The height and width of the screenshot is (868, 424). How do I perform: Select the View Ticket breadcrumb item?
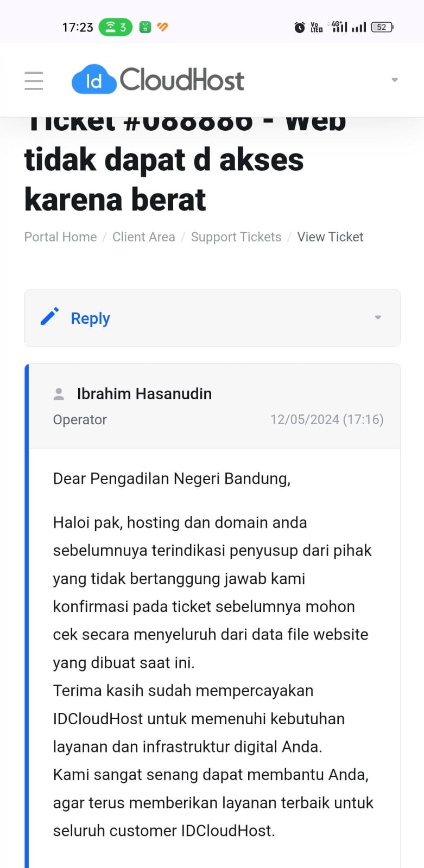(330, 237)
